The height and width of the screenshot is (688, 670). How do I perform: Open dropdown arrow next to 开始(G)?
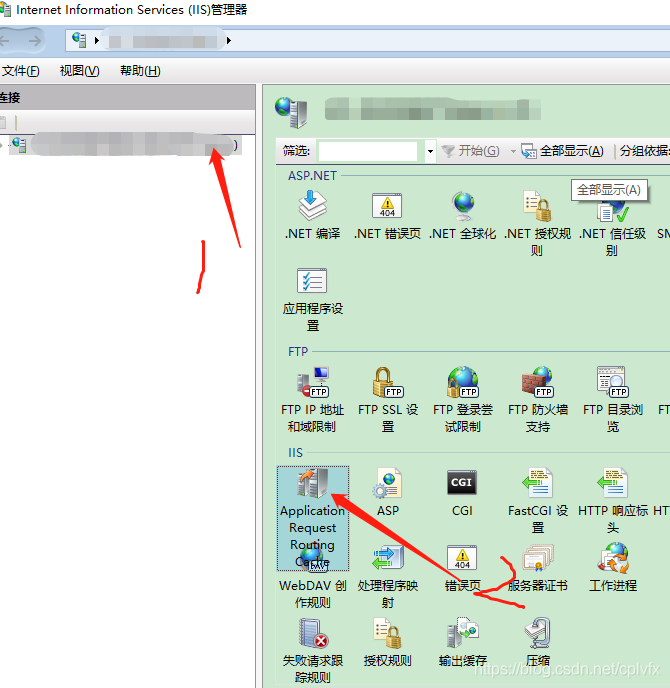coord(513,151)
